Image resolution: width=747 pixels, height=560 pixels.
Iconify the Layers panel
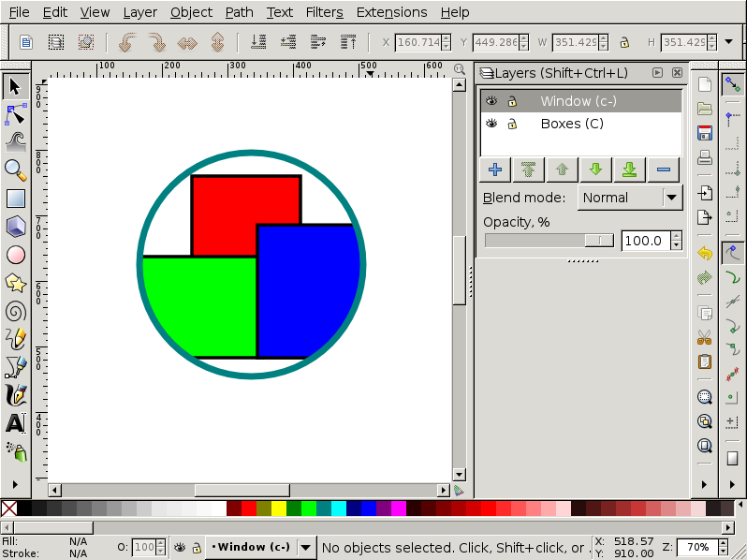[657, 72]
